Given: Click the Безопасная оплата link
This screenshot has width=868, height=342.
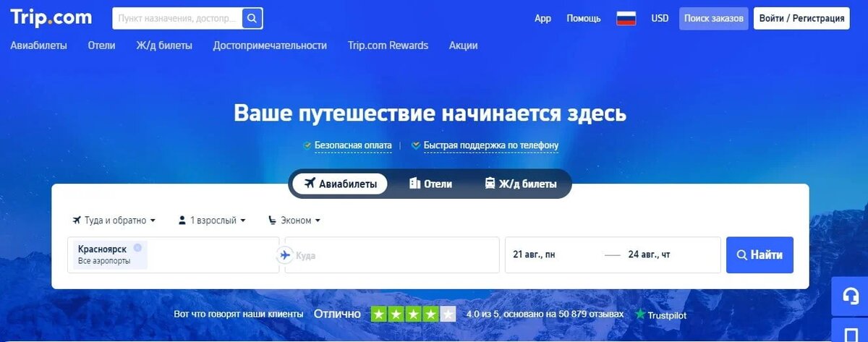Looking at the screenshot, I should pos(352,145).
